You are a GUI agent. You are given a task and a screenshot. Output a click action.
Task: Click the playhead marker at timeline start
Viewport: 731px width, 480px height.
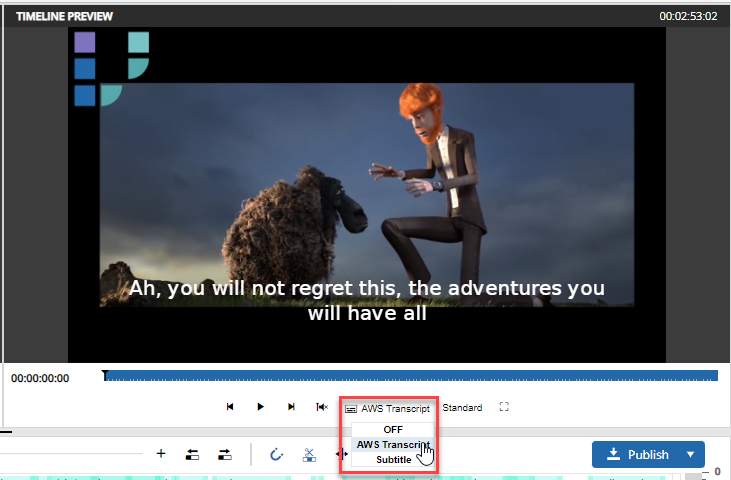105,375
